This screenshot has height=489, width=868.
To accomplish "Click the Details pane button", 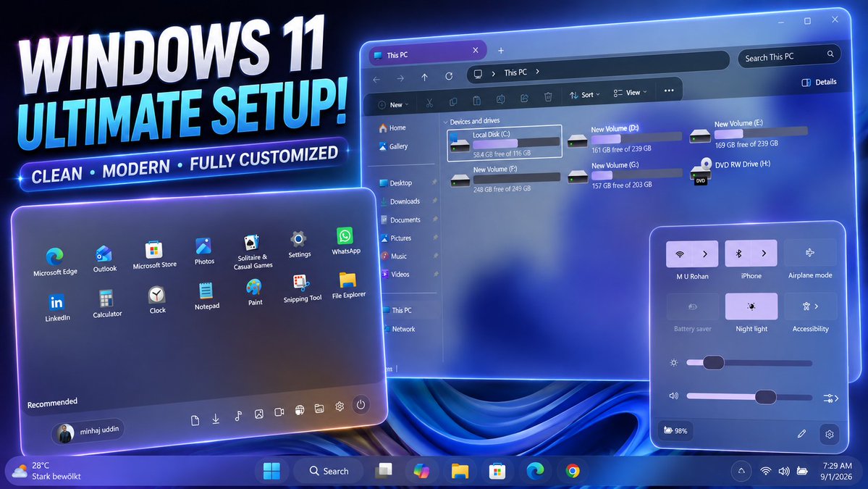I will tap(819, 82).
